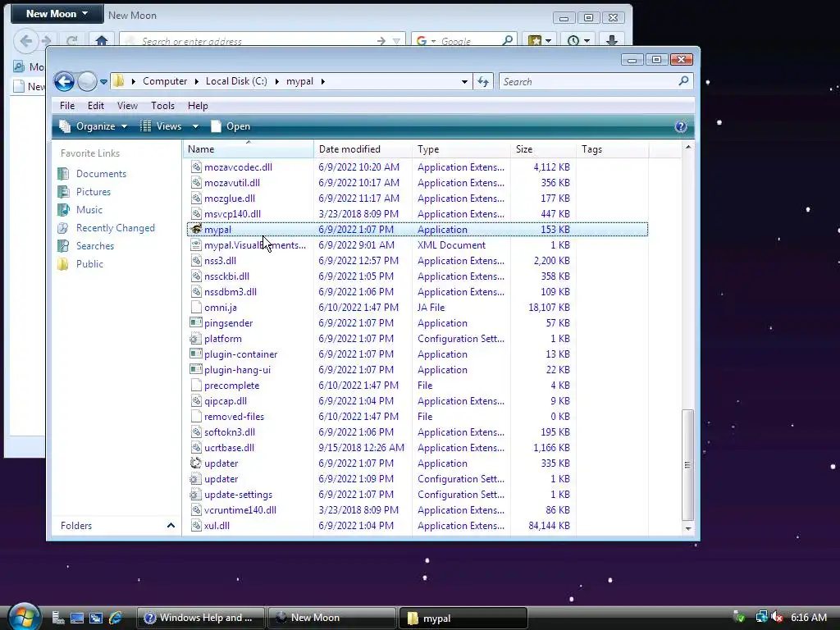The width and height of the screenshot is (840, 630).
Task: Open the Help menu
Action: click(198, 106)
